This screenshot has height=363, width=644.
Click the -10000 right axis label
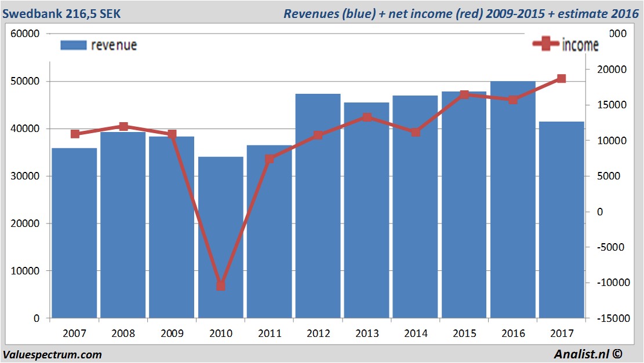pyautogui.click(x=614, y=283)
